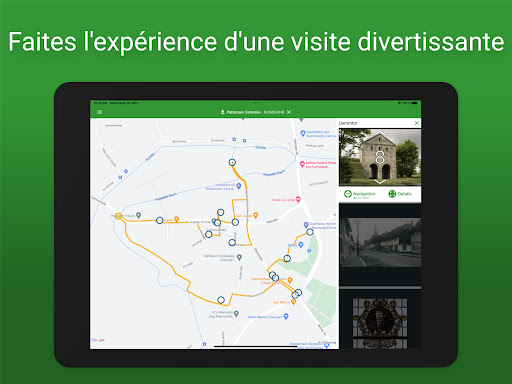Image resolution: width=512 pixels, height=384 pixels.
Task: Select the northernmost tour stop marker
Action: coord(232,162)
